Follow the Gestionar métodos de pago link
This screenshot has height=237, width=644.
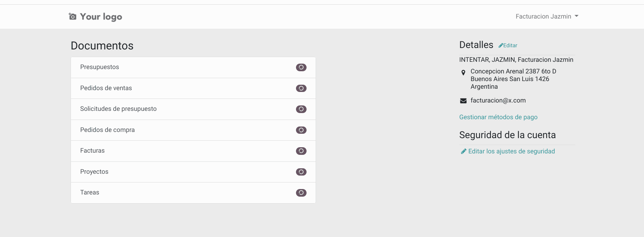[498, 117]
